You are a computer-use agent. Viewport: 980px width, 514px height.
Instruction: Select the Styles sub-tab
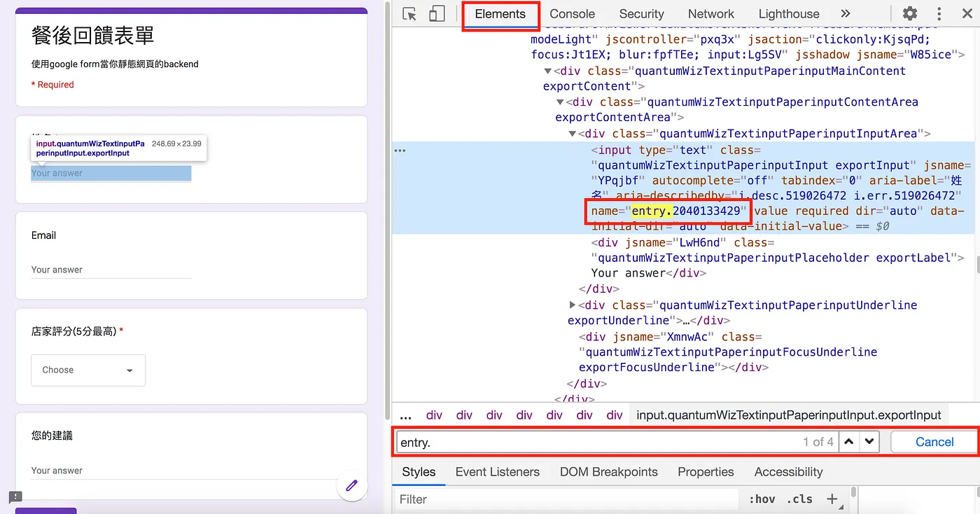click(419, 472)
